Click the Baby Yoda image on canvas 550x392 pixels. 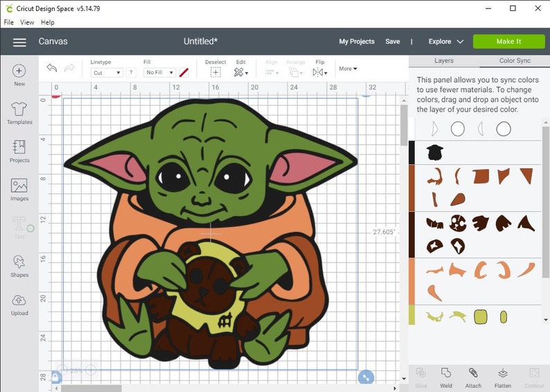click(x=211, y=233)
